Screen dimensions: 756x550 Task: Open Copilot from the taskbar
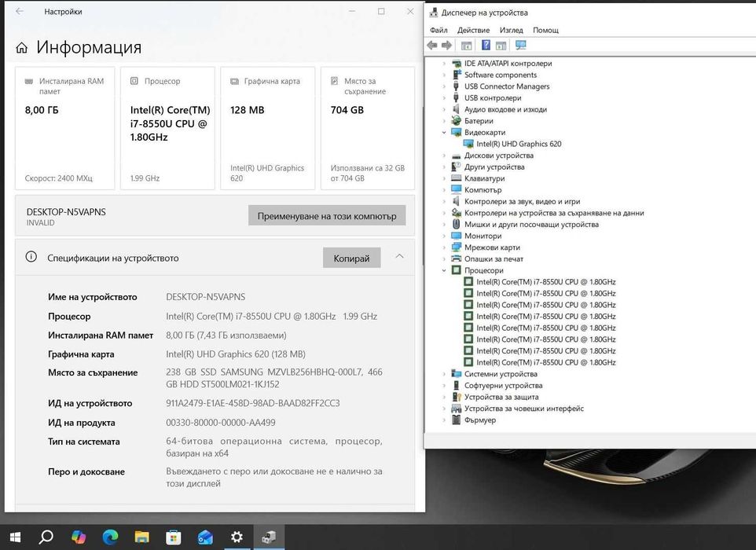point(78,537)
